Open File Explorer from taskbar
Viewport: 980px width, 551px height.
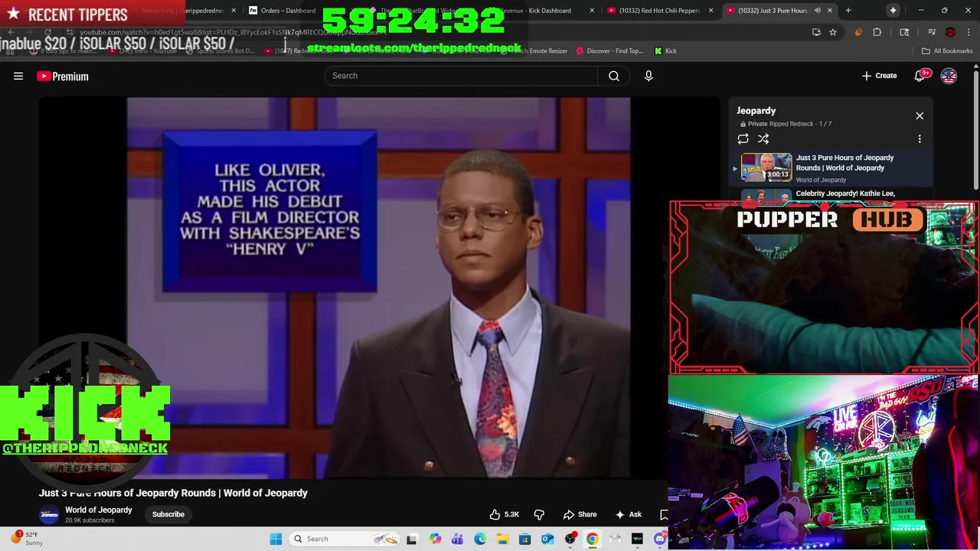coord(502,539)
